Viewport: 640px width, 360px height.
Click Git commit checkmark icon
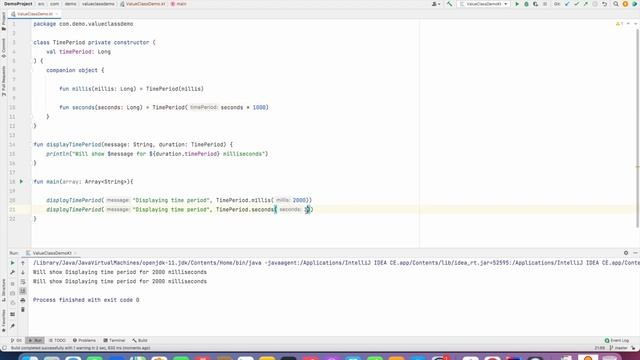(576, 4)
